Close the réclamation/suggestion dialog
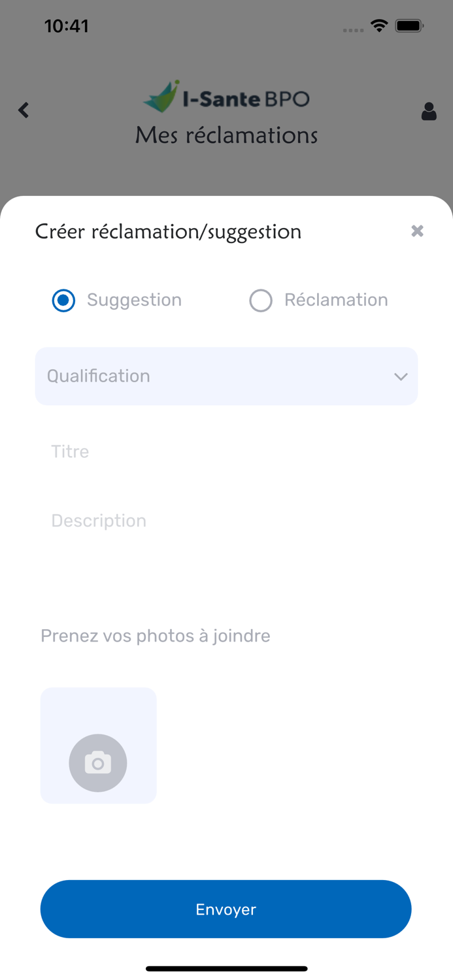 pyautogui.click(x=417, y=231)
